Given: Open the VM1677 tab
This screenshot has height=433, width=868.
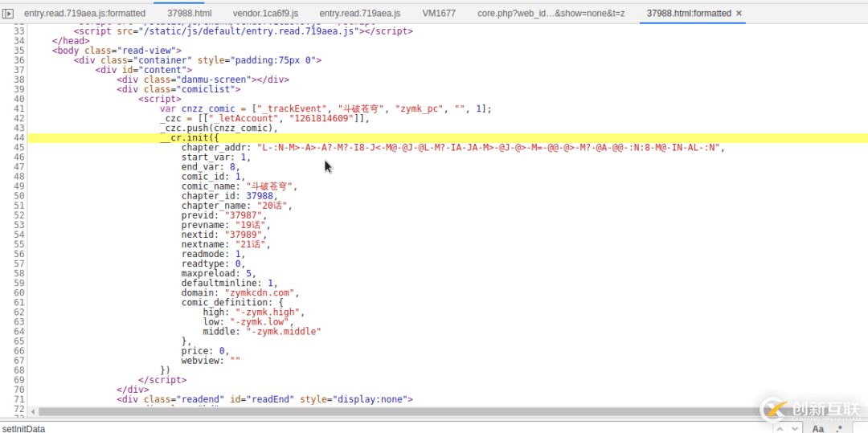Looking at the screenshot, I should [x=438, y=14].
